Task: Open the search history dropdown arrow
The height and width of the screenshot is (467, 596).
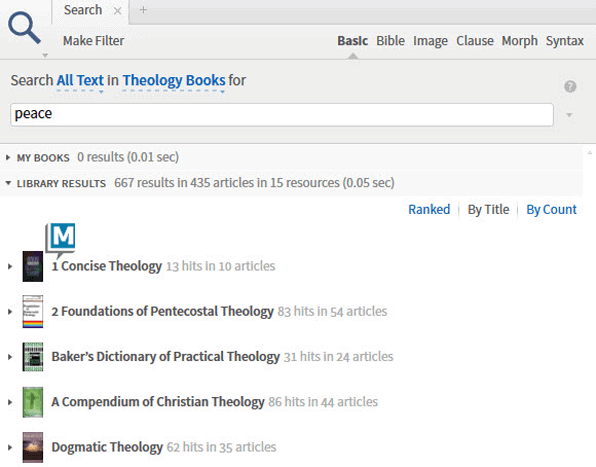Action: [x=569, y=115]
